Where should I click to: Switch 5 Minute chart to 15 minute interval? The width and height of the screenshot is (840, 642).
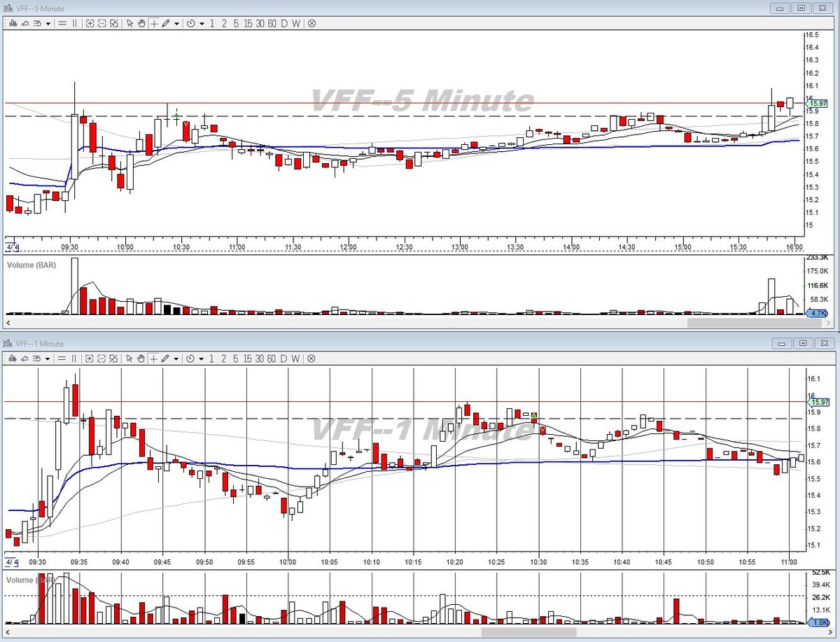(248, 23)
